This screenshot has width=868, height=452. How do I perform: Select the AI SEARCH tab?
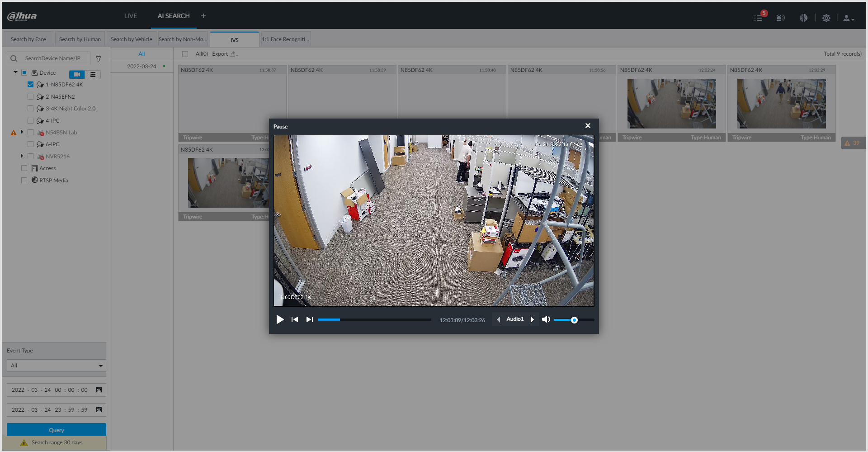pos(174,16)
